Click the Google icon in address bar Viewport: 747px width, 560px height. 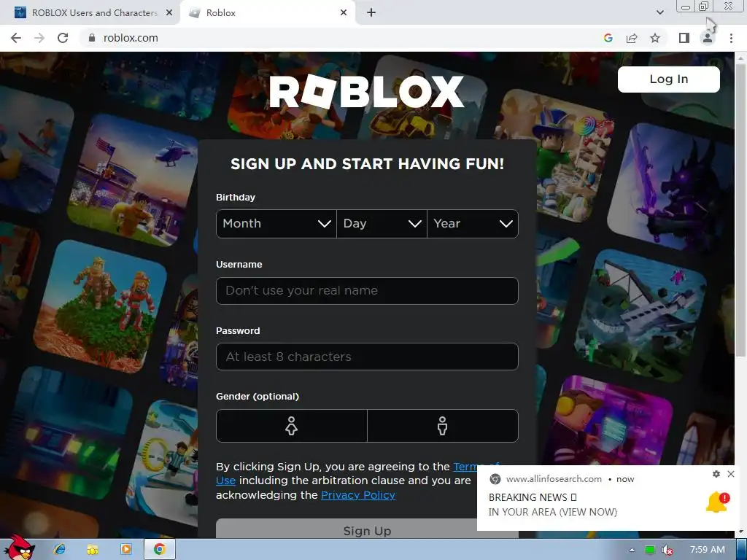coord(608,38)
